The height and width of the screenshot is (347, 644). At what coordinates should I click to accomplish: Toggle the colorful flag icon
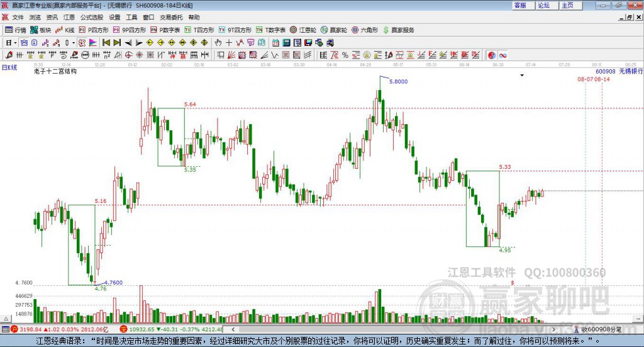pos(93,43)
